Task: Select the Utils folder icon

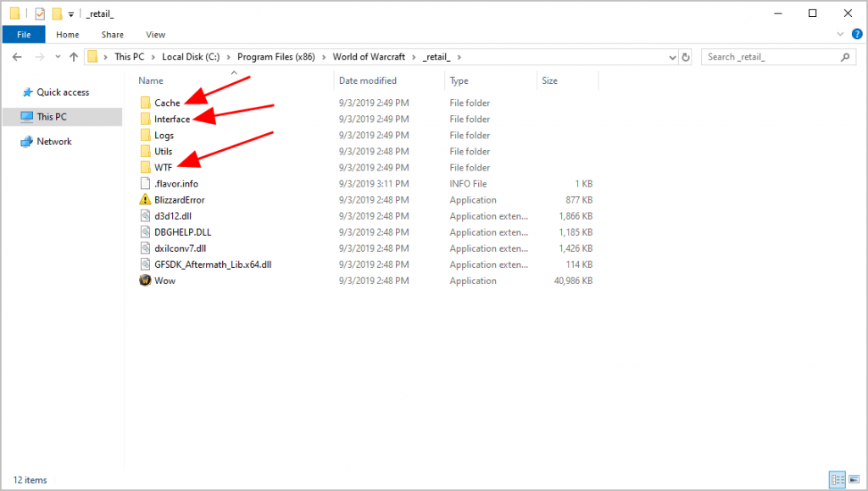Action: pyautogui.click(x=145, y=151)
